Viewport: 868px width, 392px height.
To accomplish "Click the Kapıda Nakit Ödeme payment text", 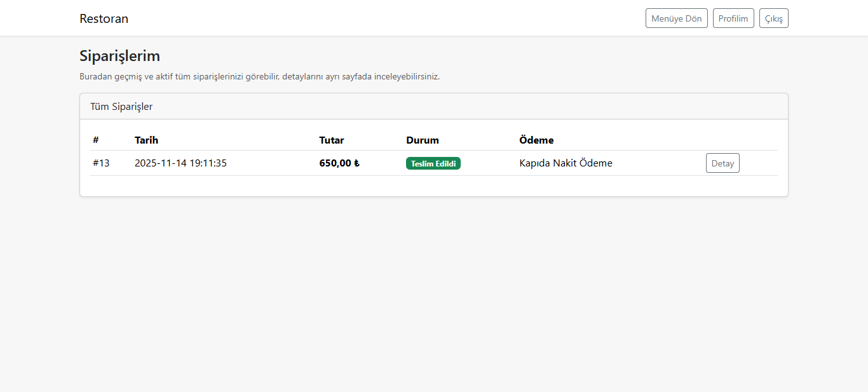I will [566, 163].
